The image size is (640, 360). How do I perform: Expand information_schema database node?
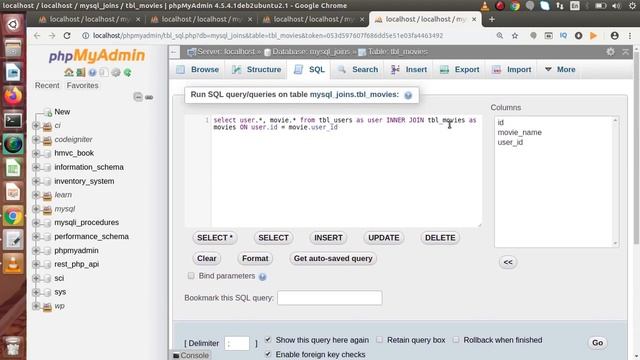(36, 167)
